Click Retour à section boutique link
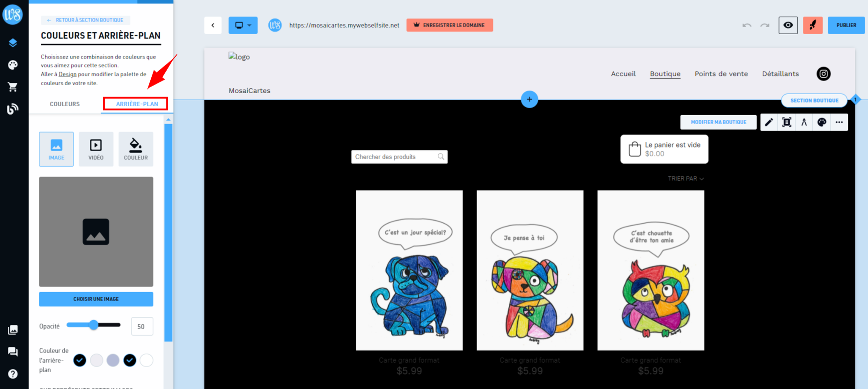Viewport: 868px width, 389px height. pos(85,20)
